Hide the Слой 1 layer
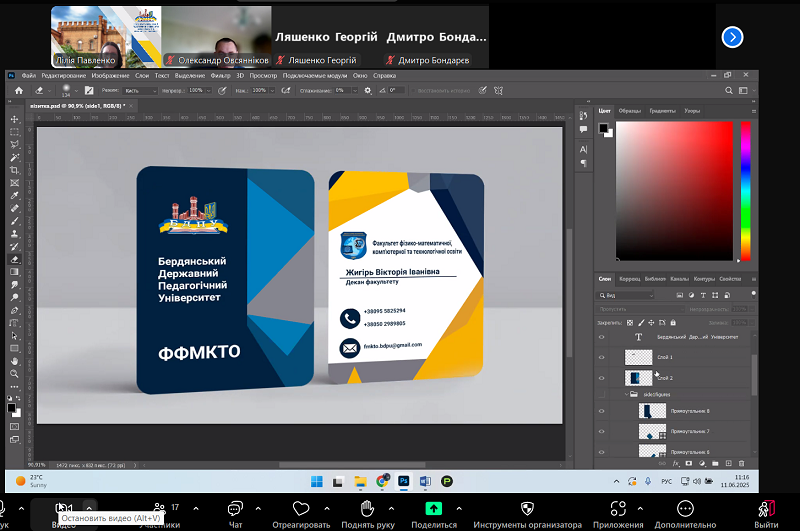This screenshot has height=531, width=800. click(601, 357)
